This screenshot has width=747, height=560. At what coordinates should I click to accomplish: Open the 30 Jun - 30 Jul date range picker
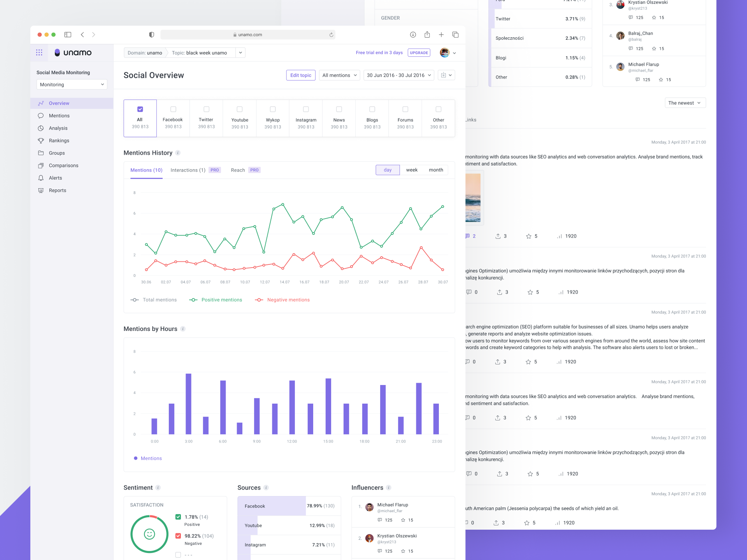(398, 75)
